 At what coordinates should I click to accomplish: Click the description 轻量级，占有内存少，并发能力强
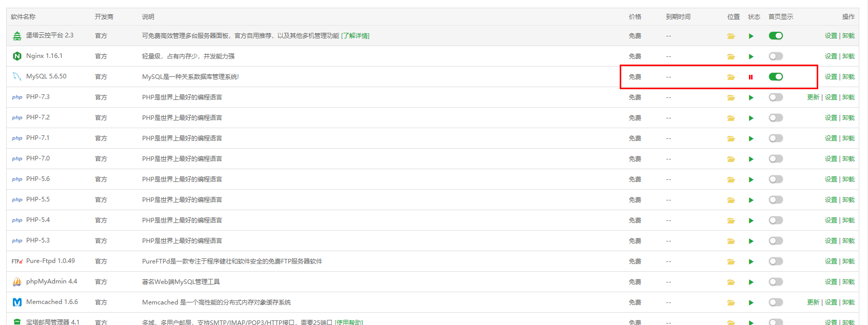coord(188,56)
